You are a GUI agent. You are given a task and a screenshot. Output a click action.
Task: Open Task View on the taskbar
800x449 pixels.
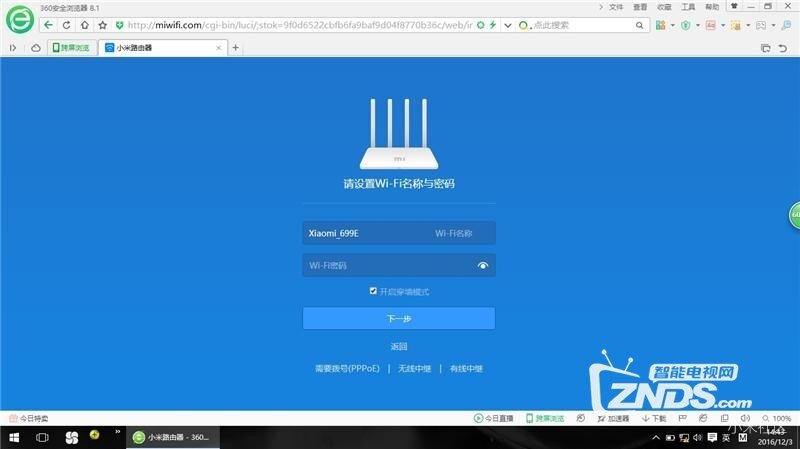[42, 437]
